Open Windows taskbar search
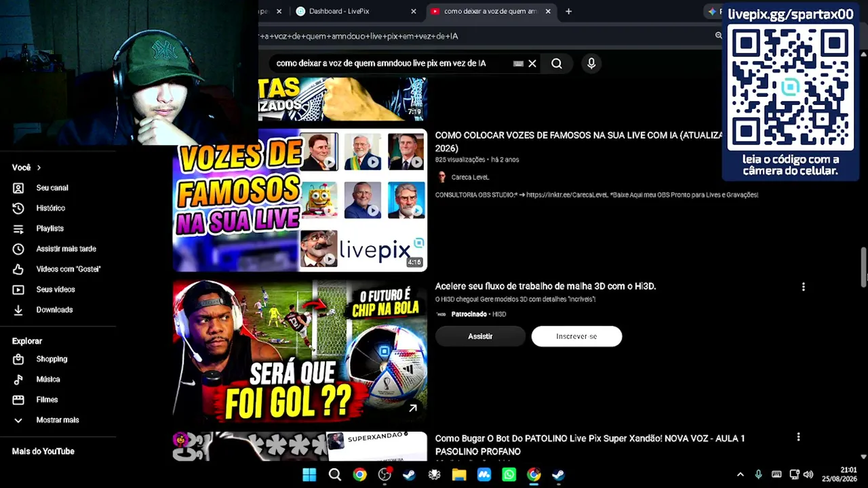Image resolution: width=868 pixels, height=488 pixels. 334,474
